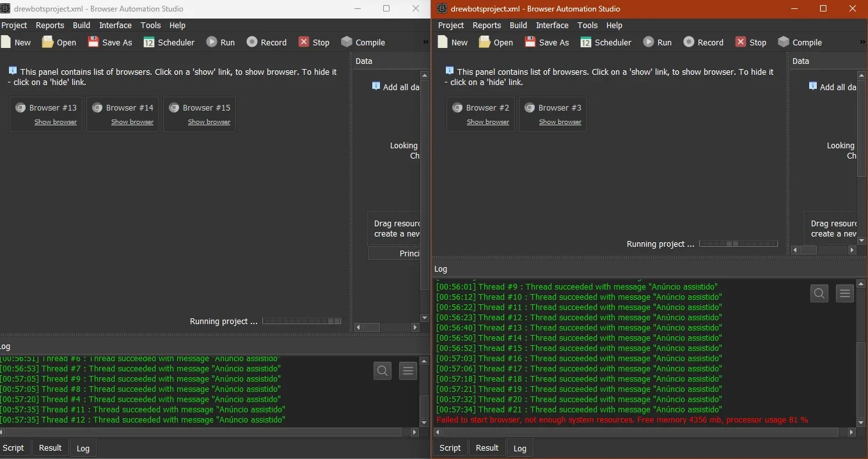Click the Open folder icon in left window
The image size is (868, 459).
tap(48, 42)
